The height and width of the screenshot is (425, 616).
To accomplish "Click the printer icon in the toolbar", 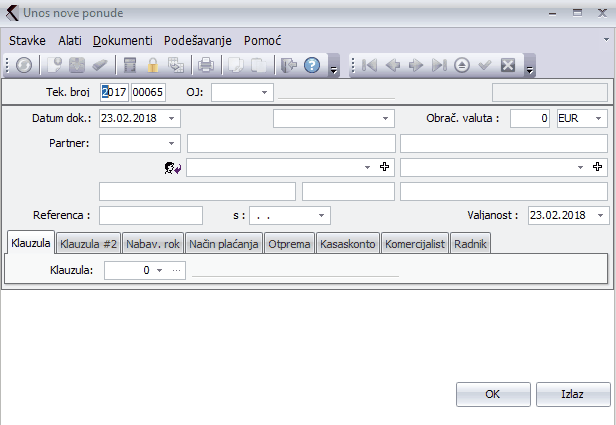I will (206, 66).
